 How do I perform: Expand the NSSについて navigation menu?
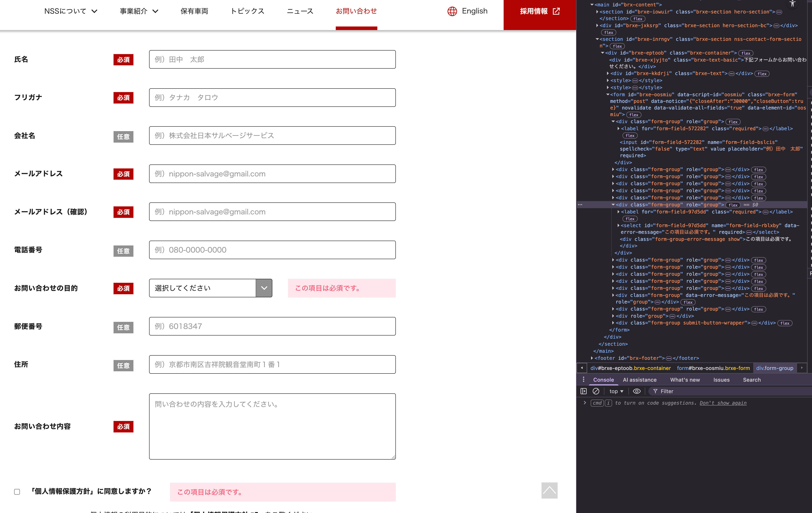[71, 11]
